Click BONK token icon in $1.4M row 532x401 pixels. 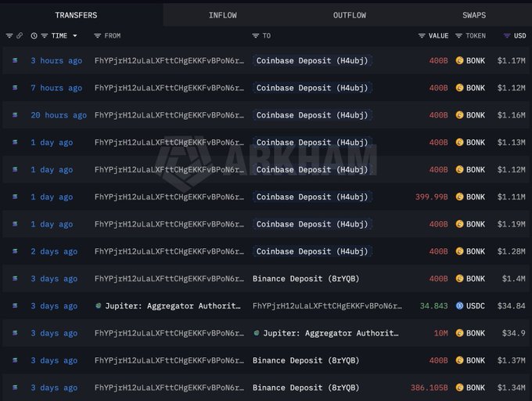[459, 278]
